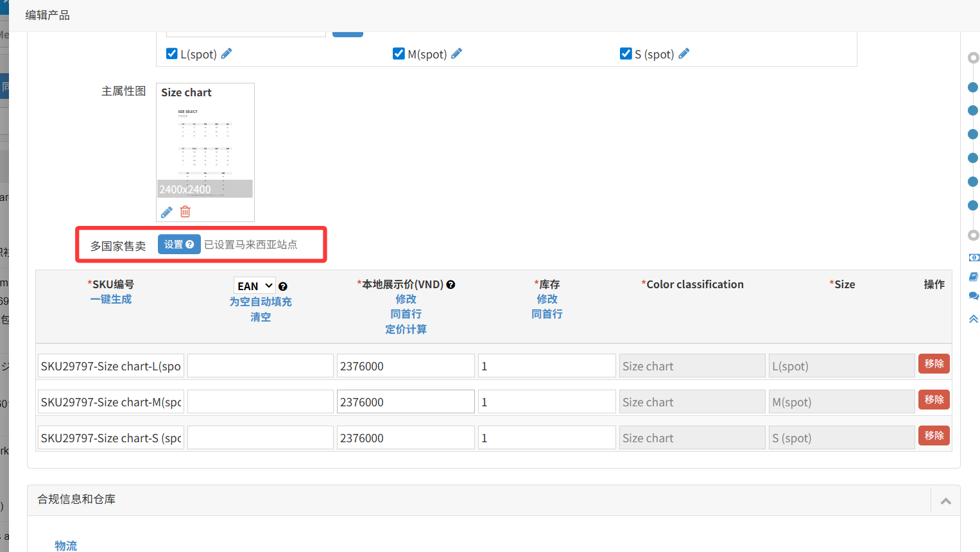Click the pencil icon next to L(spot)
This screenshot has height=552, width=980.
(x=227, y=54)
